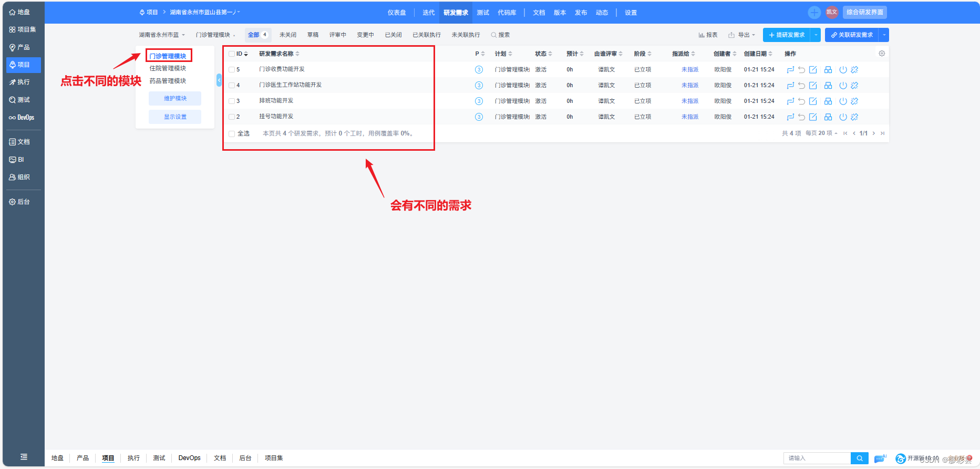
Task: Open DevOps in the left sidebar
Action: point(22,118)
